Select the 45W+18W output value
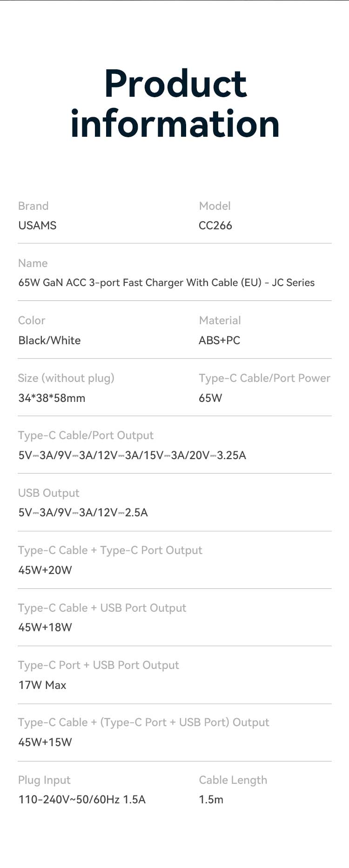 point(45,628)
